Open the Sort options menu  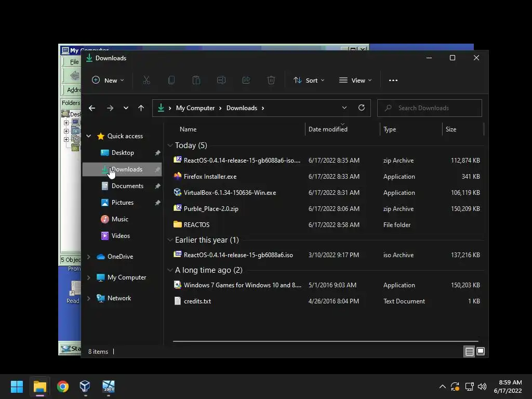click(309, 81)
